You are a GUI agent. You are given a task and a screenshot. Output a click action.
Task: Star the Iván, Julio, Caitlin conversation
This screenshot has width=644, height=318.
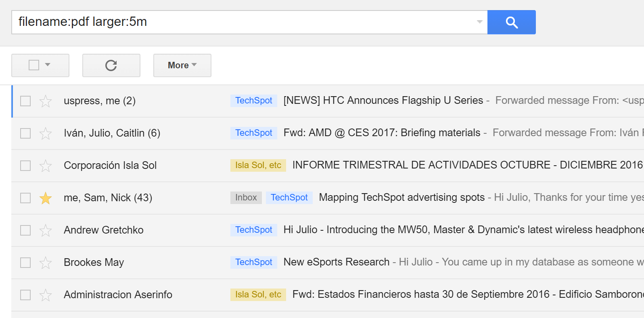[x=46, y=133]
